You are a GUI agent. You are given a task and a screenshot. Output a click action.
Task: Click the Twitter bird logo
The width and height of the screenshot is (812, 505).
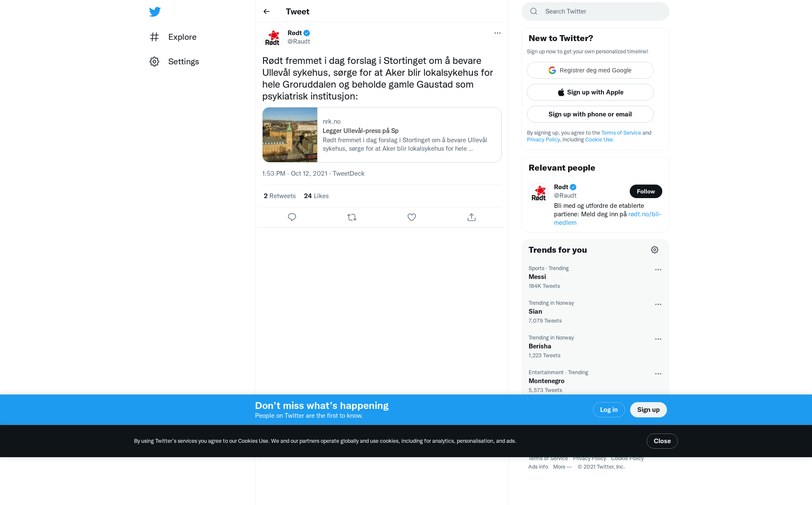tap(155, 12)
